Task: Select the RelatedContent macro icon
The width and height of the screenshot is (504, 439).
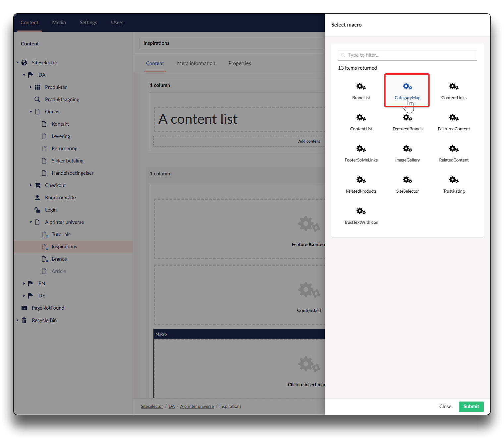Action: (x=454, y=149)
